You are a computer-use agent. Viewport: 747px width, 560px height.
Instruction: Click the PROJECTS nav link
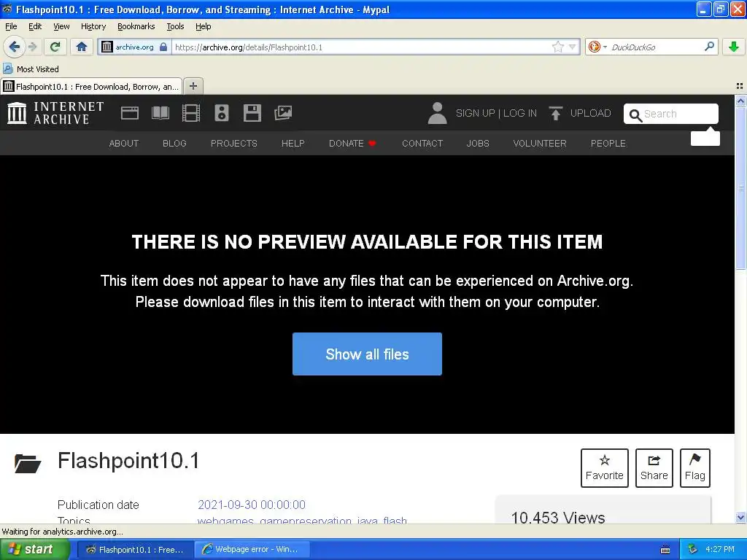(x=234, y=144)
